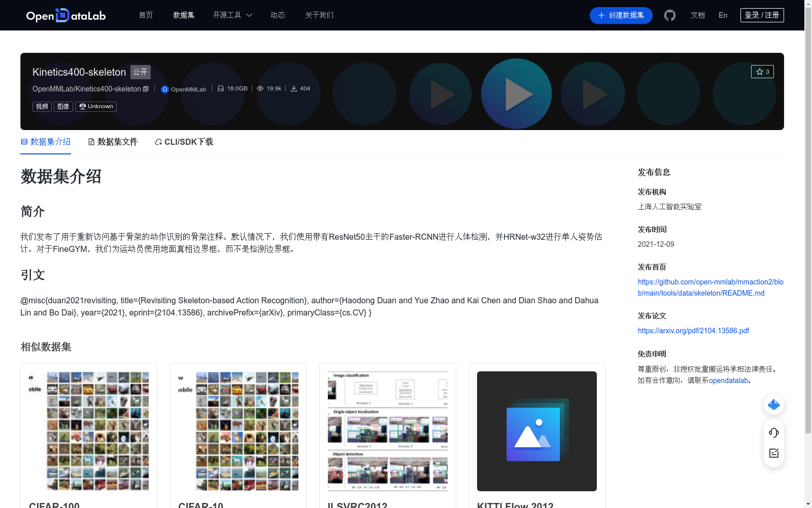The width and height of the screenshot is (812, 508).
Task: Switch language to En
Action: click(723, 15)
